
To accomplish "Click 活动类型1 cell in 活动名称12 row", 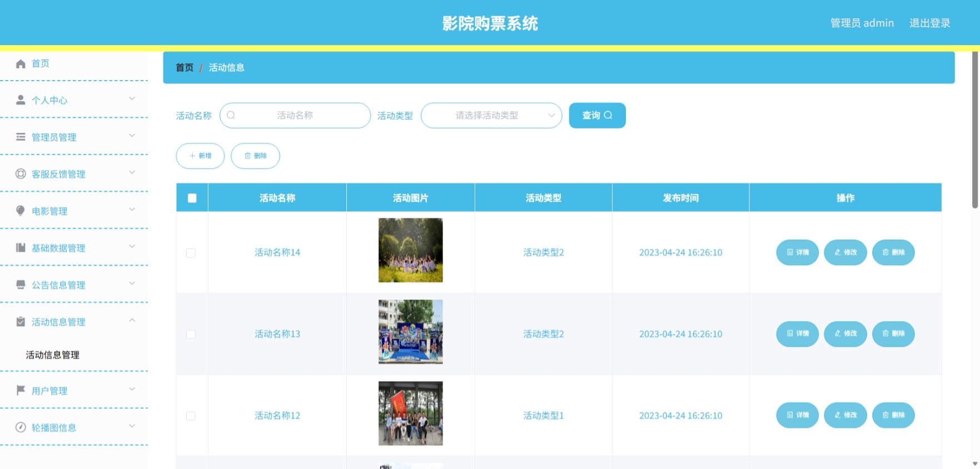I will 543,415.
